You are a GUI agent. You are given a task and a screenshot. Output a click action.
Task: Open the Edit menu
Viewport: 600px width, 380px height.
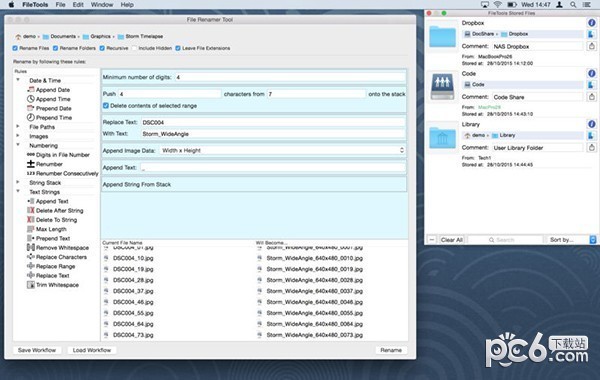(78, 5)
